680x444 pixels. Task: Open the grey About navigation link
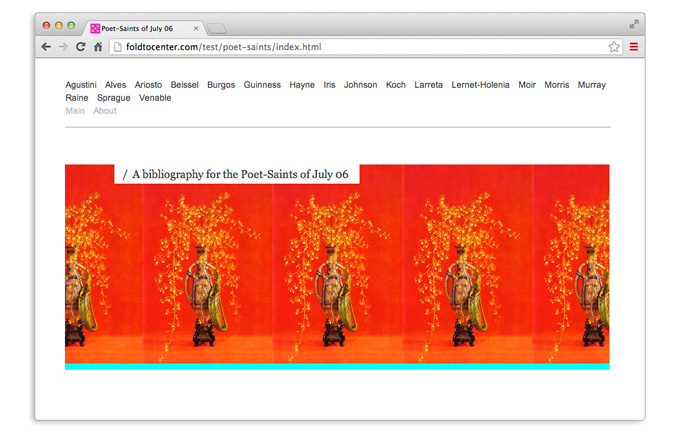(x=105, y=111)
